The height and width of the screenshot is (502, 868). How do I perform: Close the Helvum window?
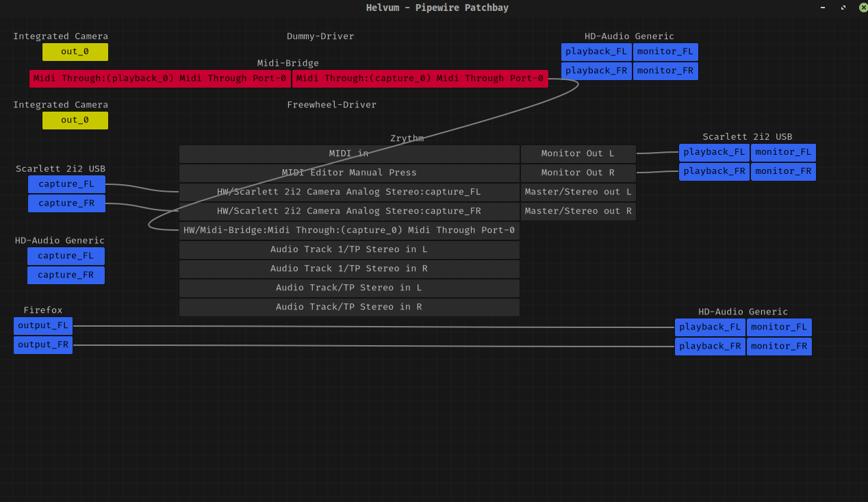[x=863, y=8]
